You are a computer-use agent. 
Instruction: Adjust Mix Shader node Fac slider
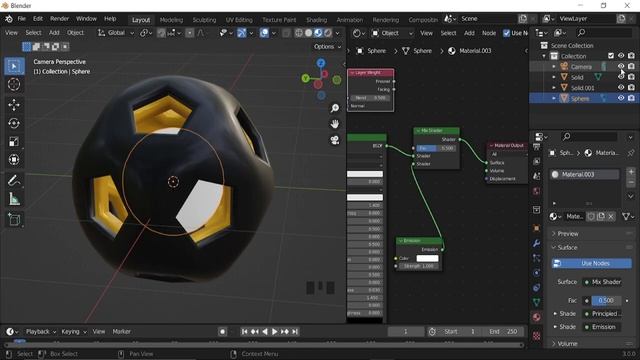[x=436, y=148]
